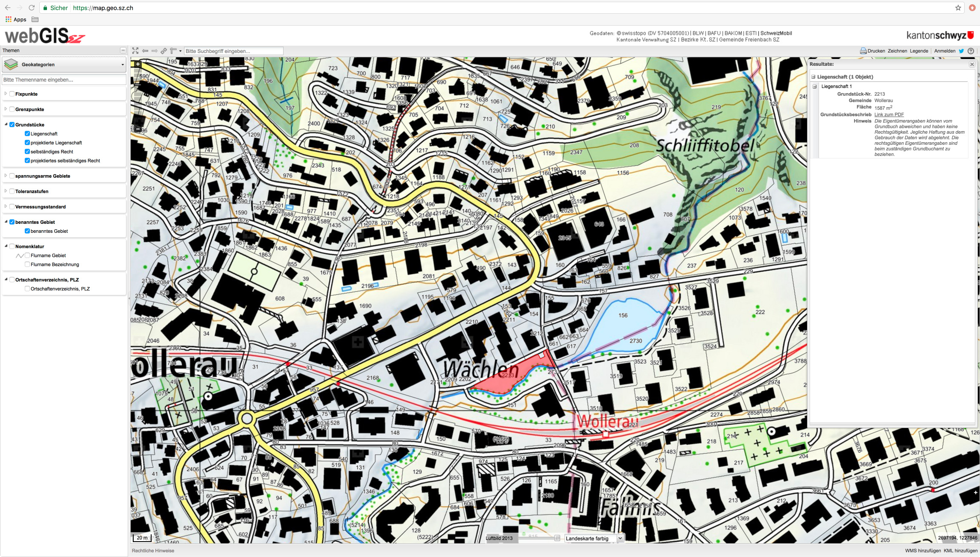This screenshot has width=980, height=557.
Task: Go to previous map view arrow
Action: (x=145, y=51)
